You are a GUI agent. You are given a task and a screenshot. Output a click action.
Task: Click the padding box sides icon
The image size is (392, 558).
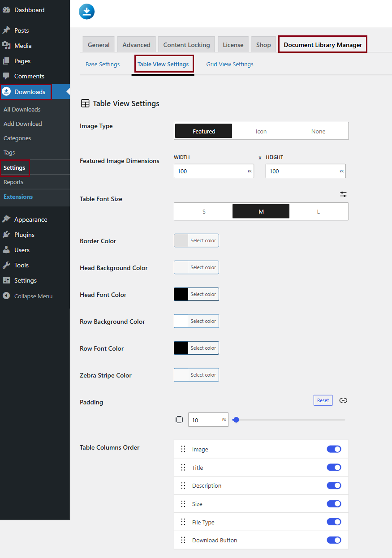click(x=179, y=420)
